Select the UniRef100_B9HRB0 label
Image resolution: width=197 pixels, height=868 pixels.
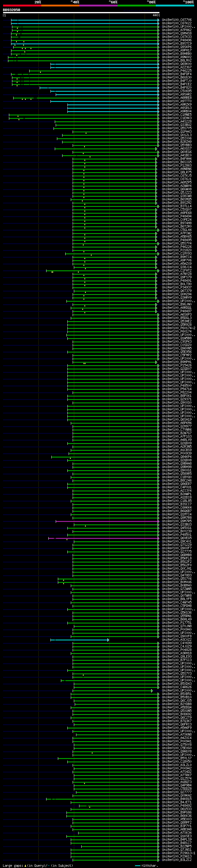pos(176,54)
